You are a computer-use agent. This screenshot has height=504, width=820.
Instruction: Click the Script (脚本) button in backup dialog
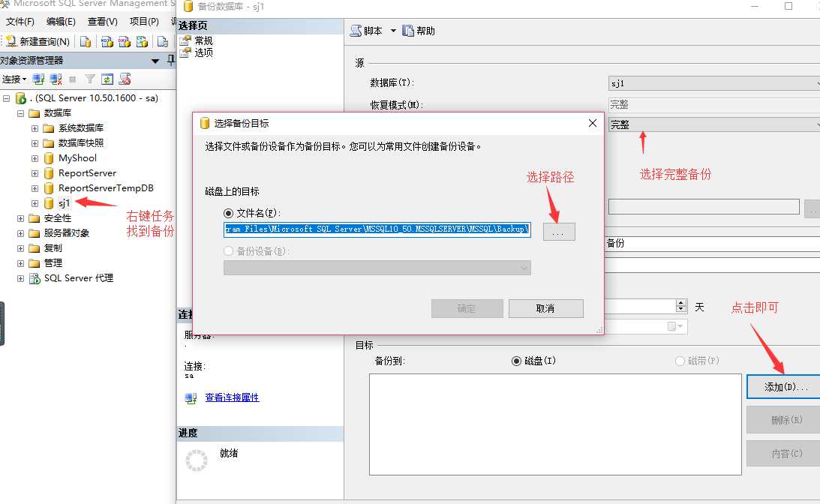367,31
